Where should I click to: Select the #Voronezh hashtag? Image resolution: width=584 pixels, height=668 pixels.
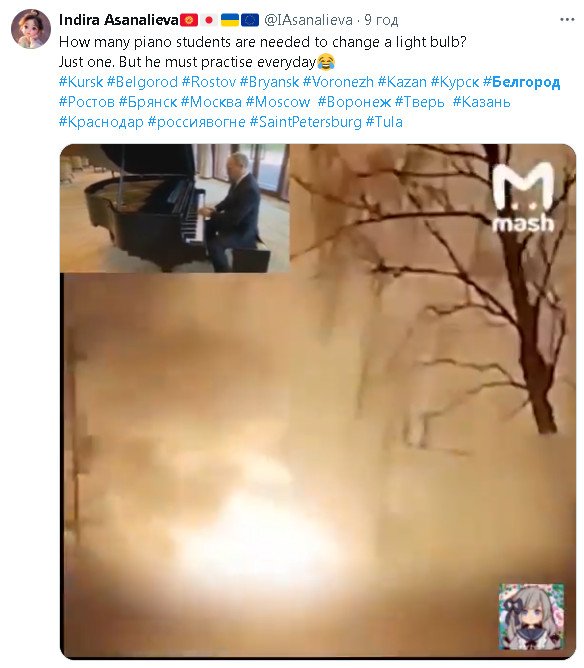click(x=338, y=82)
